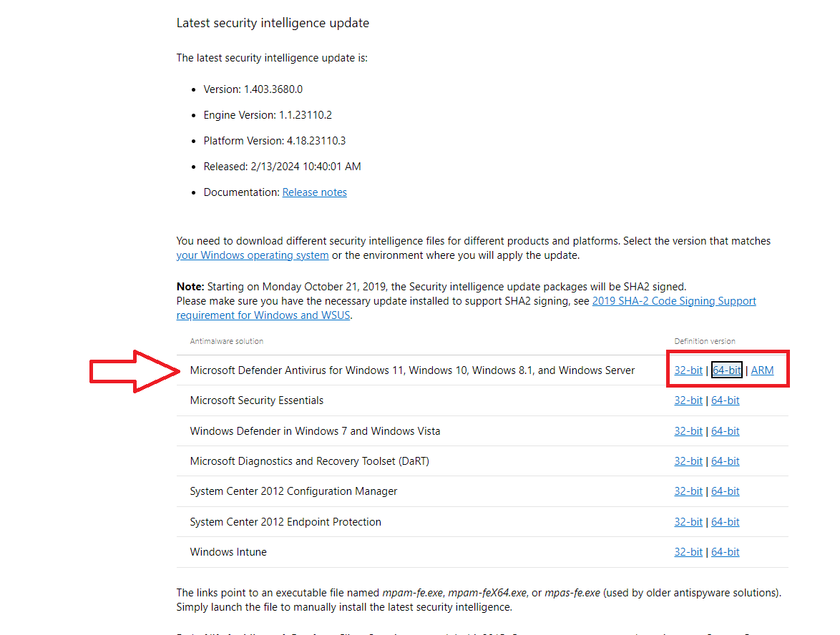Screen dimensions: 840x635
Task: Click 'Windows Defender in Windows 7 and Windows Vista' label
Action: [x=315, y=431]
